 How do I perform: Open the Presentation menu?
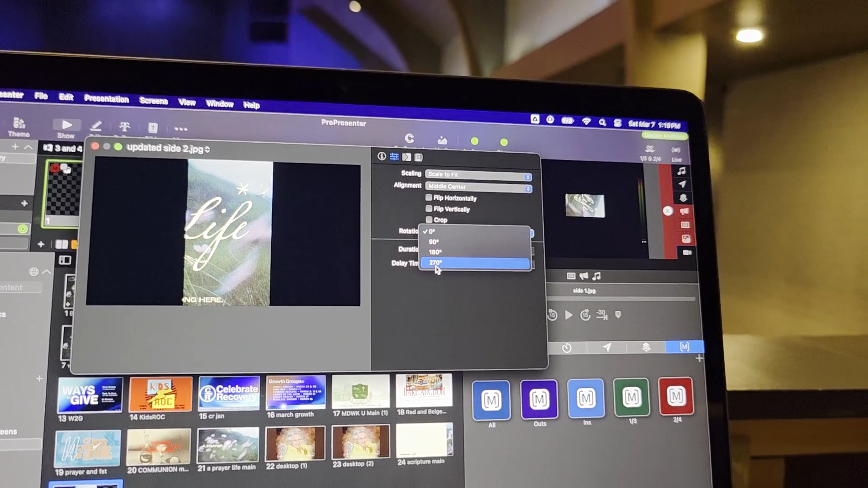pos(106,99)
